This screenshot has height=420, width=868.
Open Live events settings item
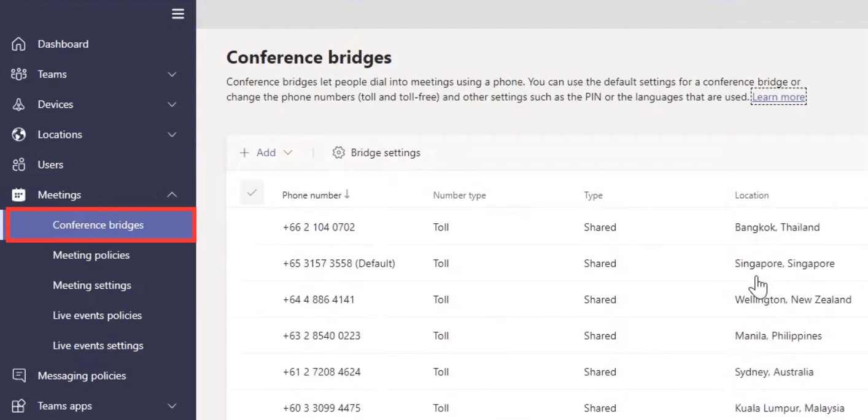tap(98, 345)
